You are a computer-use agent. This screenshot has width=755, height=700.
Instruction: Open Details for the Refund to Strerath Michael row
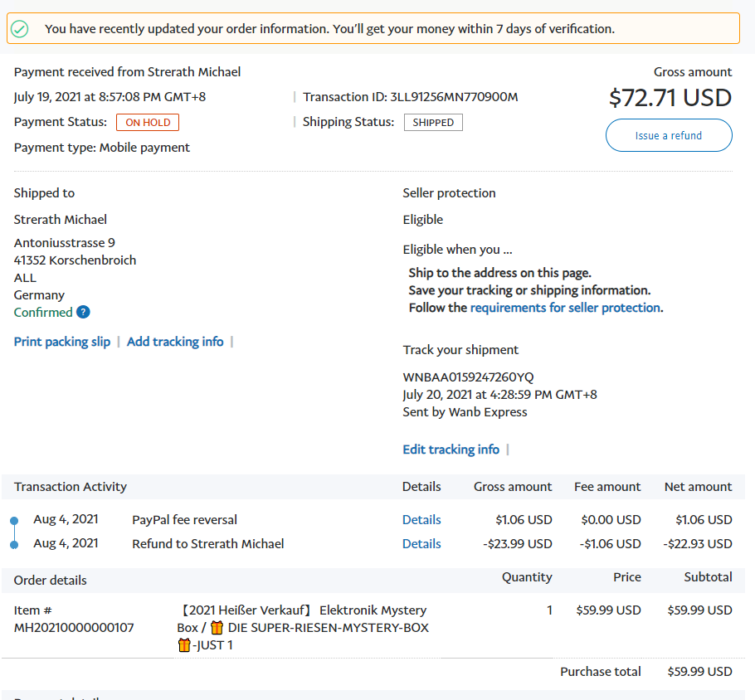click(421, 544)
